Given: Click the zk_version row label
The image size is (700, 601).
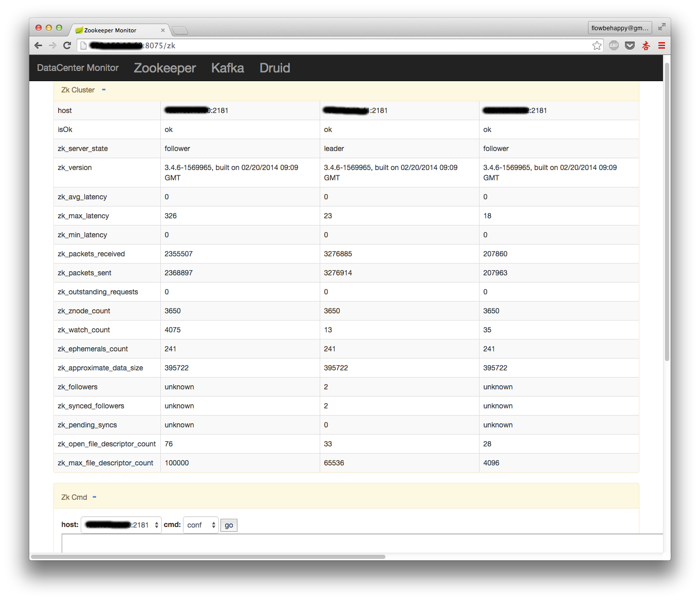Looking at the screenshot, I should point(75,167).
